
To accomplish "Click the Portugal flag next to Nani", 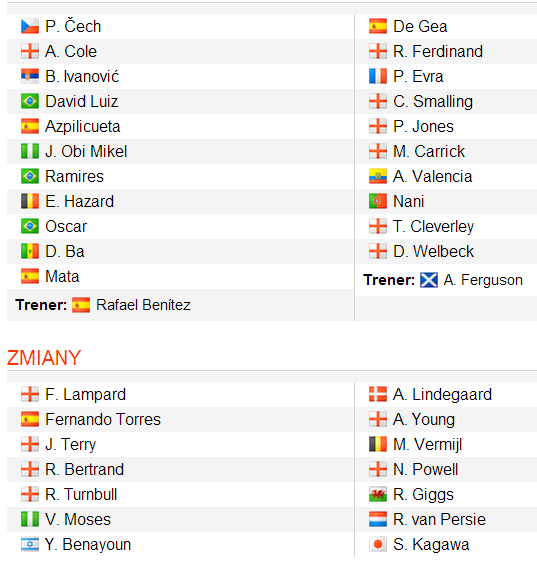I will tap(378, 201).
